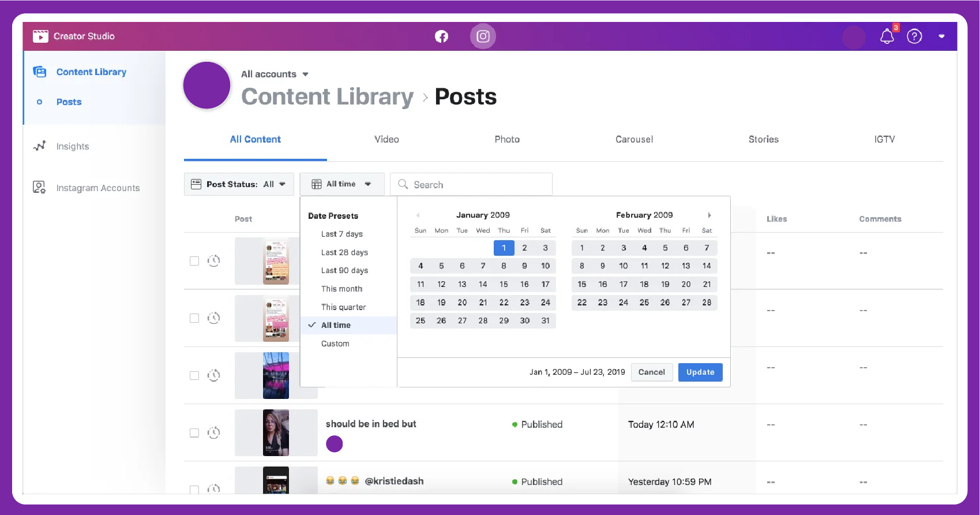Expand the All accounts dropdown

click(x=275, y=74)
